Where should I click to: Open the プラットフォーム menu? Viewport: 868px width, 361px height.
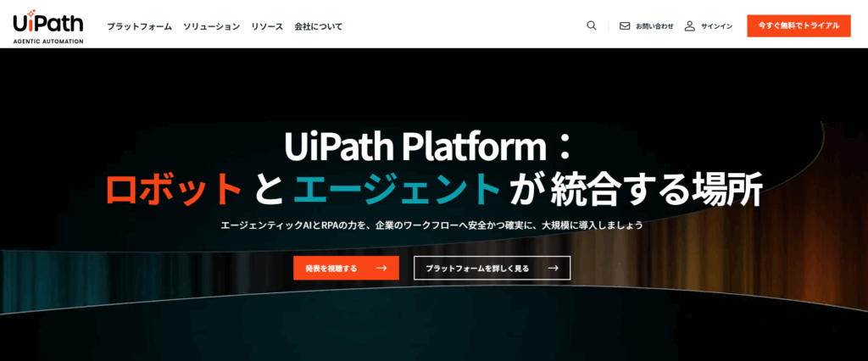coord(140,26)
